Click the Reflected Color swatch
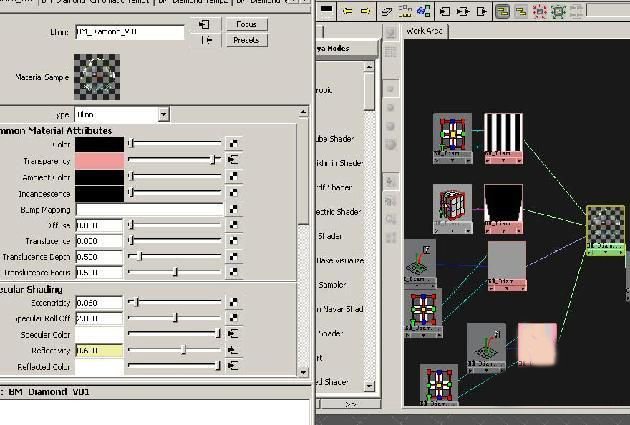630x425 pixels. [x=99, y=366]
